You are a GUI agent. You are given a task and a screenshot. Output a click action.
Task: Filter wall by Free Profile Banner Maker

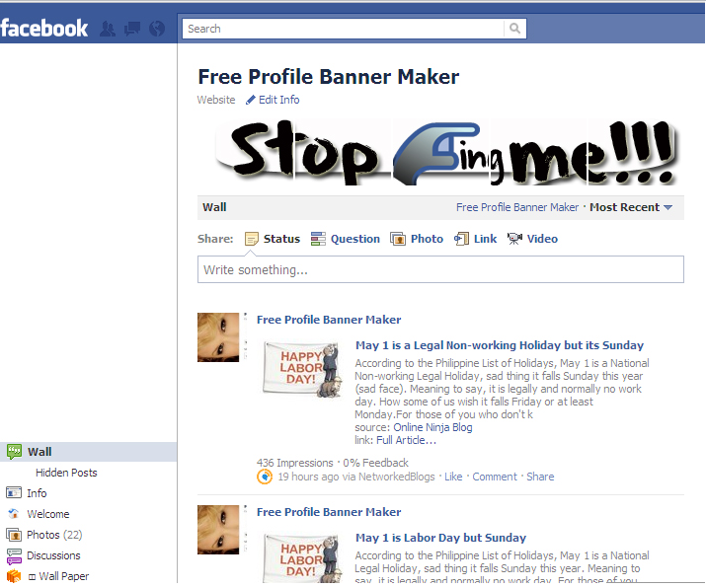[517, 207]
